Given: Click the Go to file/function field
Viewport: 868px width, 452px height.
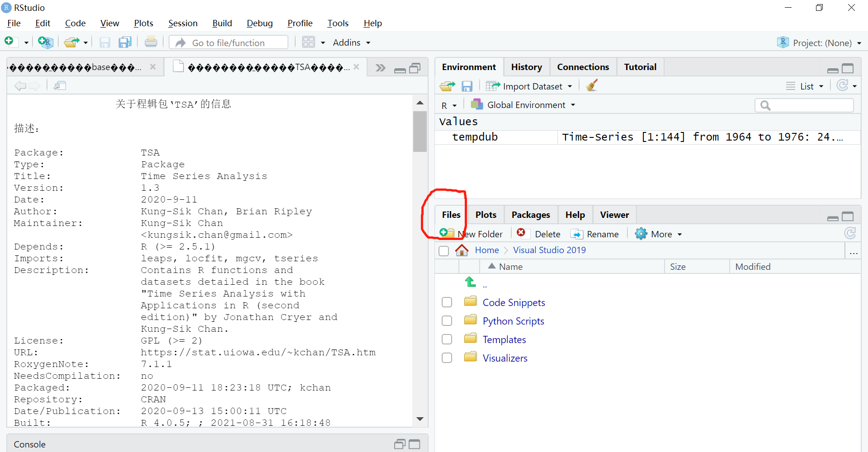Looking at the screenshot, I should tap(228, 42).
